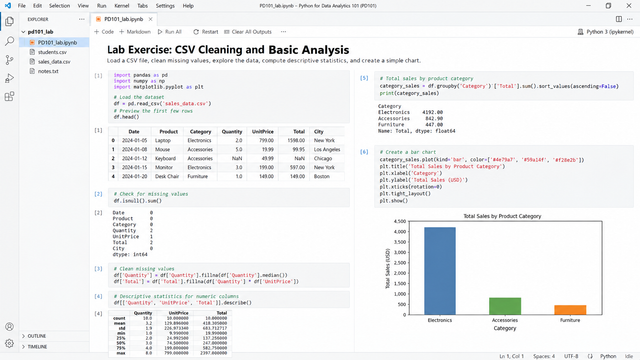Open Run and Debug view
Image resolution: width=640 pixels, height=360 pixels.
(x=9, y=78)
